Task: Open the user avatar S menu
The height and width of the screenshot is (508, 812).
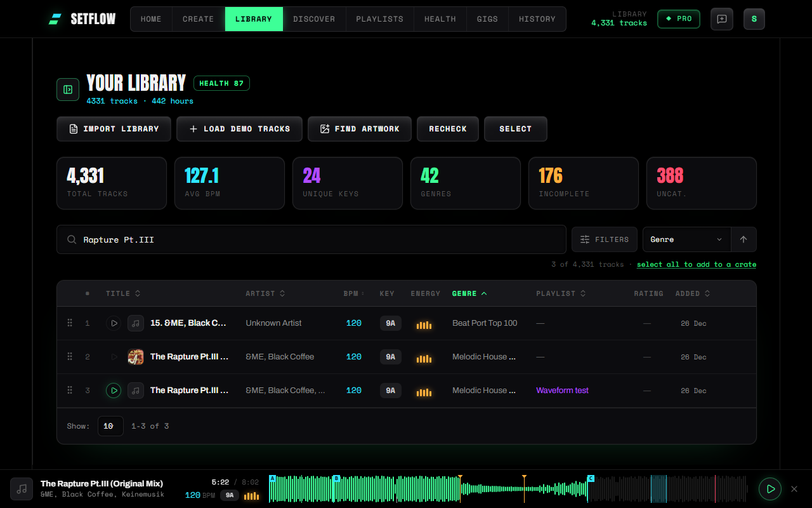Action: pos(754,19)
